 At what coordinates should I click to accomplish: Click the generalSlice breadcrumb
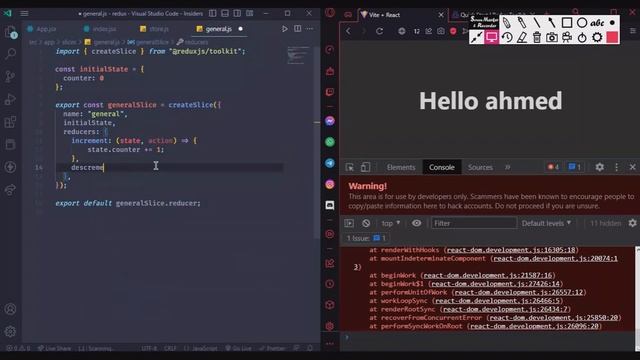tap(148, 42)
